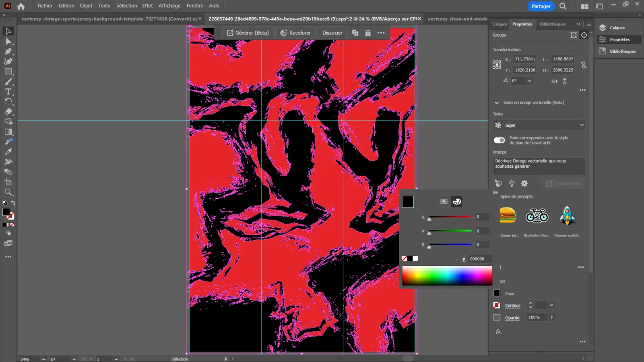Screen dimensions: 644x362
Task: Click the lock icon in contextual bar
Action: pyautogui.click(x=368, y=33)
